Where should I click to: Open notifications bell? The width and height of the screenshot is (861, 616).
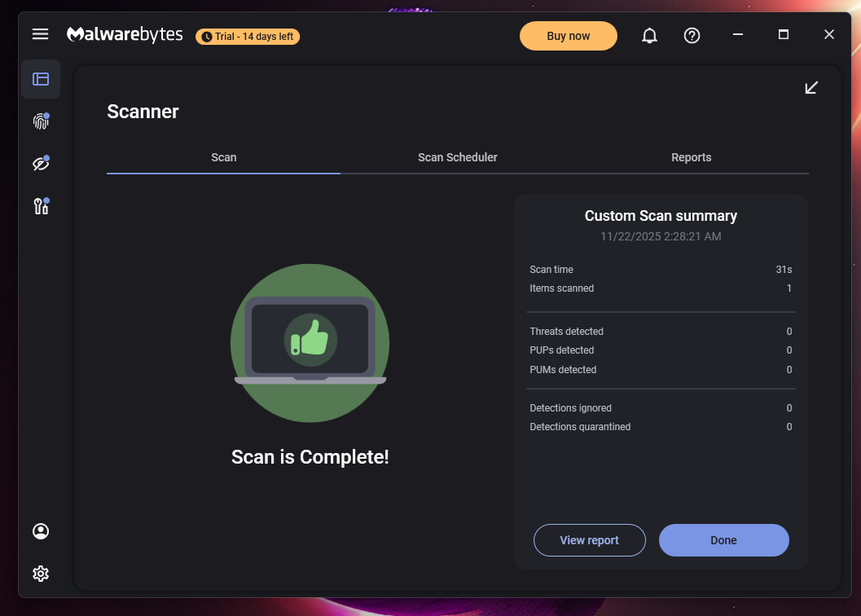pyautogui.click(x=649, y=36)
